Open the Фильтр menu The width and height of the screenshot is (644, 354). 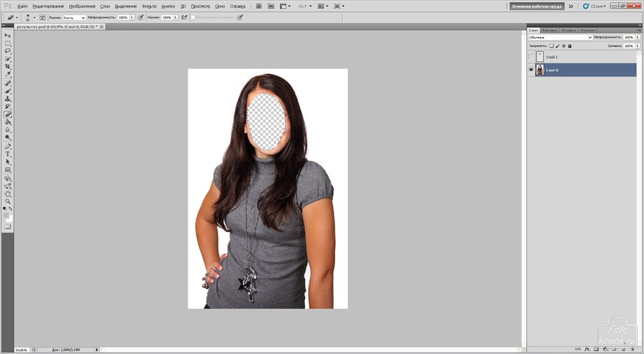coord(149,6)
